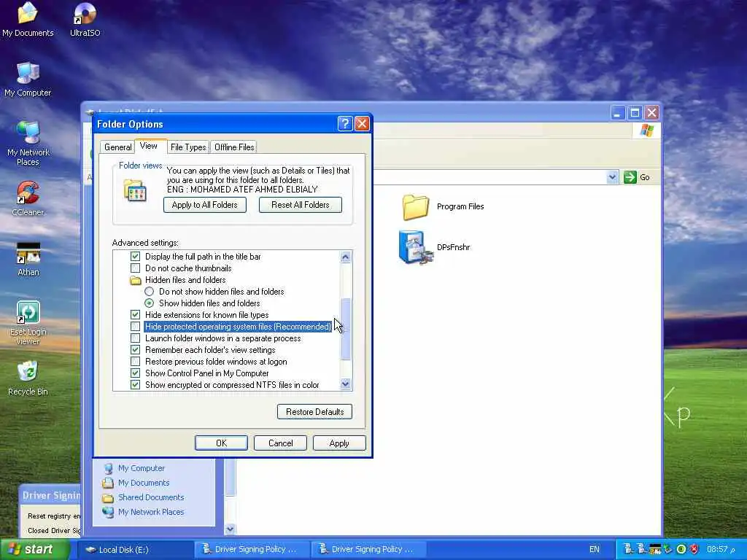Open My Documents link in Other Places
The image size is (747, 560).
coord(144,483)
